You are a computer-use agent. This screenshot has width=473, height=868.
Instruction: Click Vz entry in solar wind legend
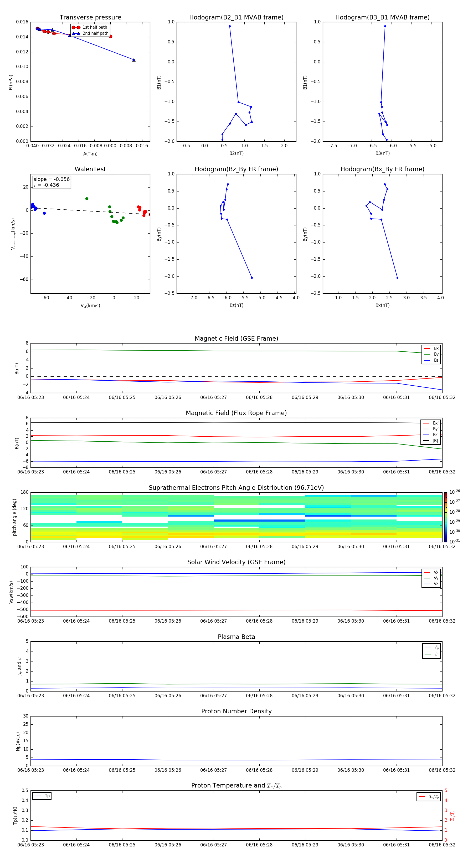431,584
